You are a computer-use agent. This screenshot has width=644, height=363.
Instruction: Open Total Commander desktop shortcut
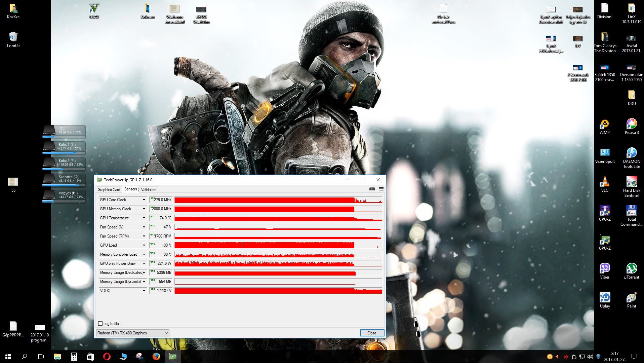[632, 216]
